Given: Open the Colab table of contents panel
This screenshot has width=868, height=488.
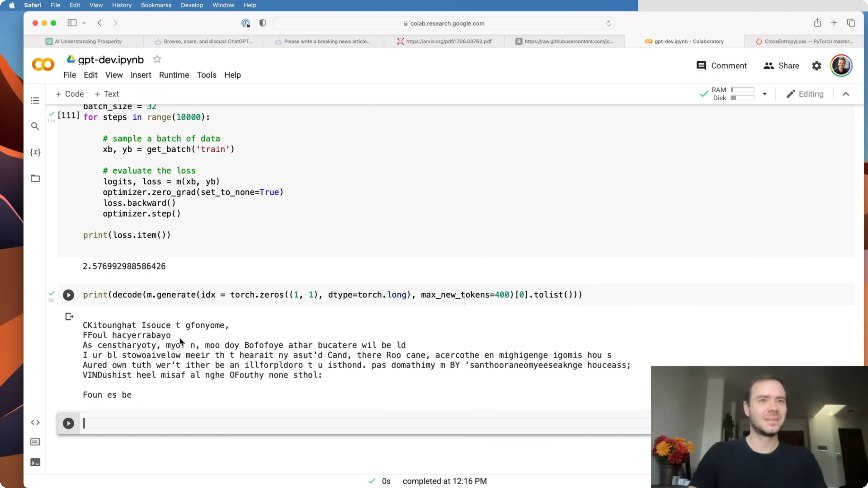Looking at the screenshot, I should coord(35,101).
